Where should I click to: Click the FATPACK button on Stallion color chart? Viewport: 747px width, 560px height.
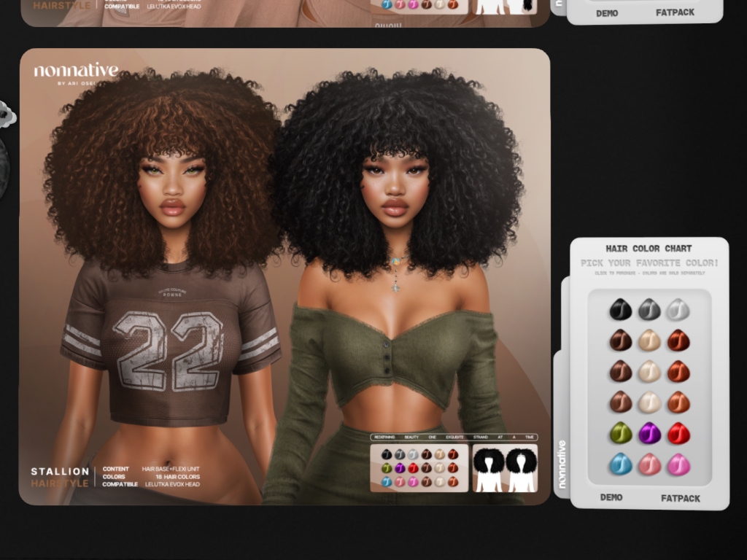[680, 498]
